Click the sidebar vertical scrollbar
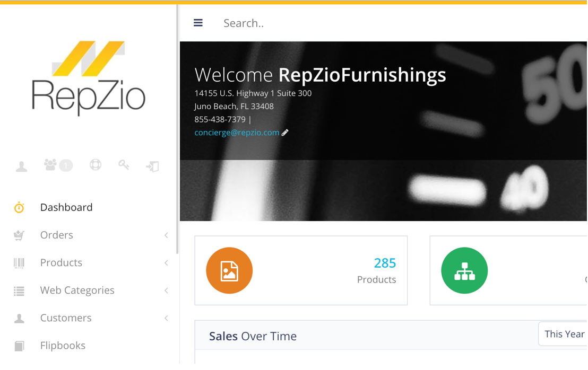 click(x=177, y=129)
